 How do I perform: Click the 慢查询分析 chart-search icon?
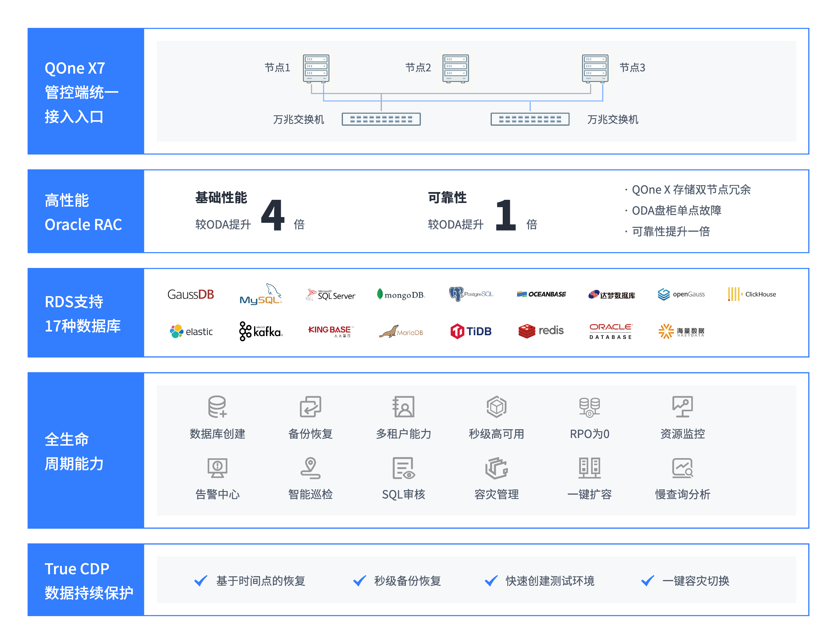(x=683, y=468)
